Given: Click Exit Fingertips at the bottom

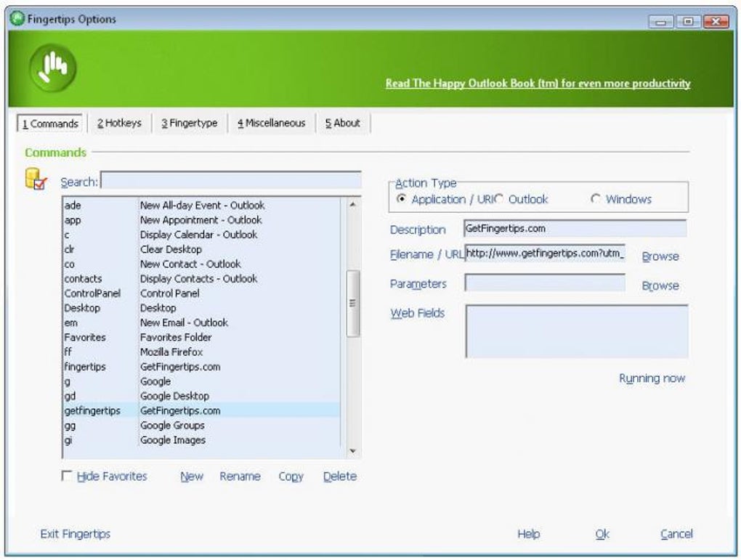Looking at the screenshot, I should [x=76, y=534].
